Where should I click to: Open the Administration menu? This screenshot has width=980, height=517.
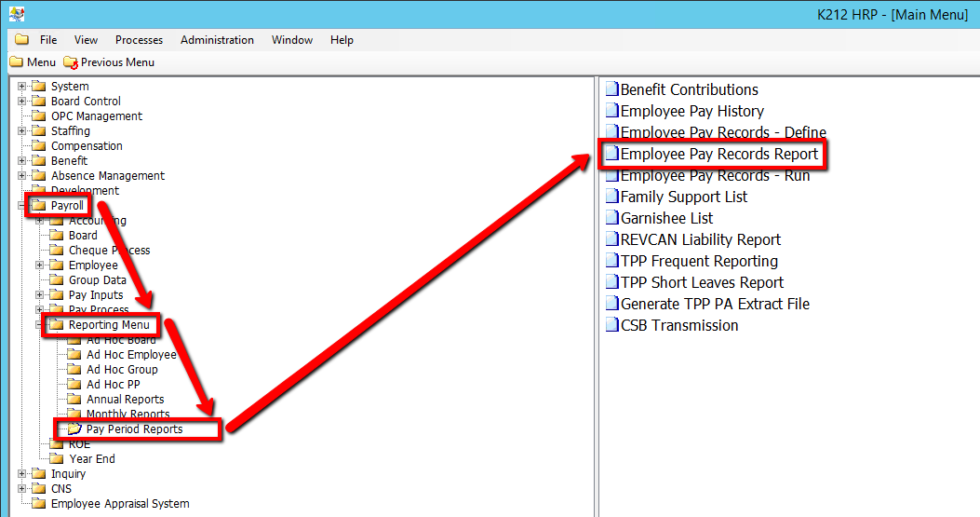[x=217, y=40]
